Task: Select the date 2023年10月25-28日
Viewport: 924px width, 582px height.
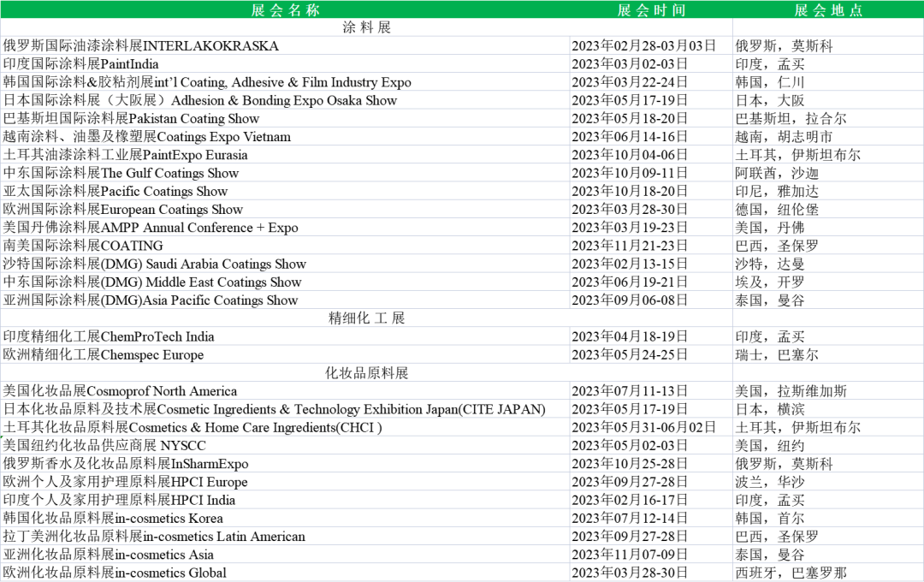Action: (630, 464)
